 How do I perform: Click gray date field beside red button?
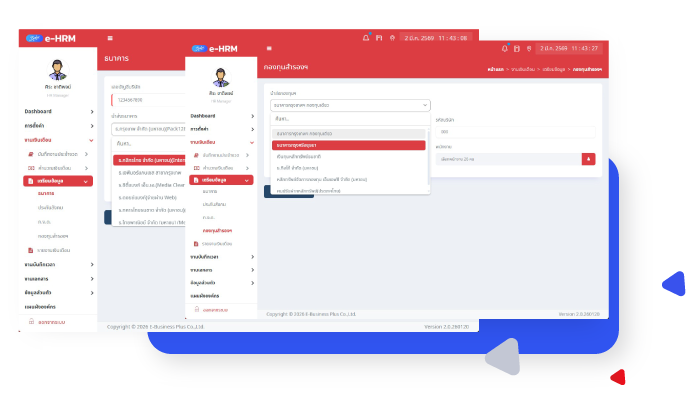pos(508,159)
